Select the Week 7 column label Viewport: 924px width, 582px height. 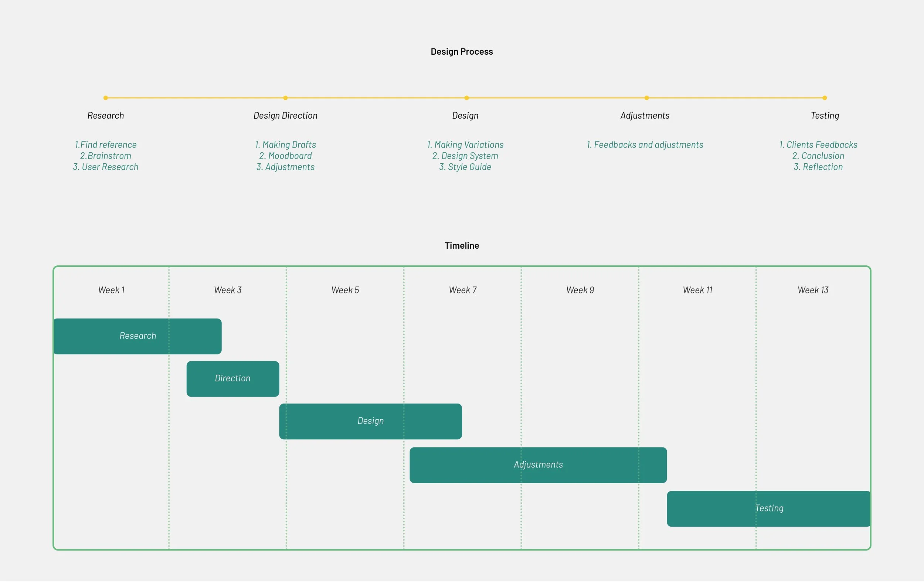tap(463, 290)
